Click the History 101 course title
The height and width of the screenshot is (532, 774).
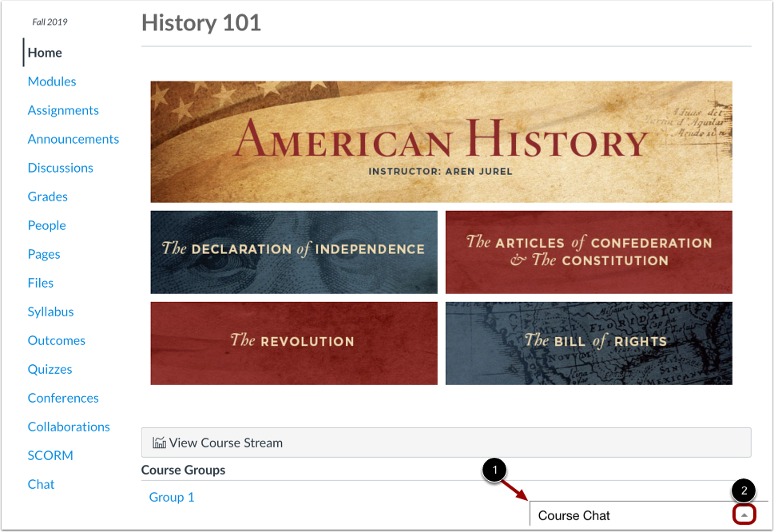pyautogui.click(x=201, y=23)
